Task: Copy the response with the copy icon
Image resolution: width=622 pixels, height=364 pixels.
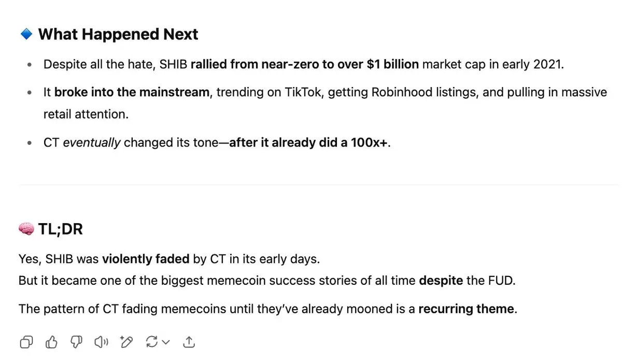Action: (x=26, y=342)
